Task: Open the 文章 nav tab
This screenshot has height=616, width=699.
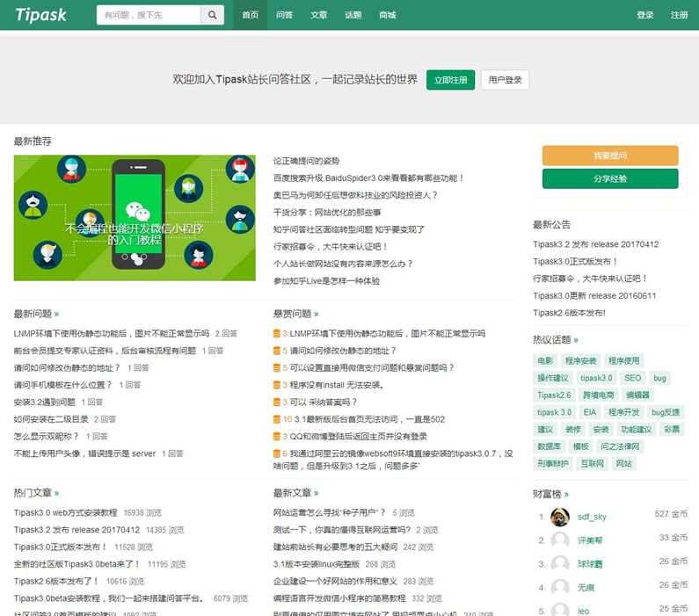Action: [x=319, y=15]
